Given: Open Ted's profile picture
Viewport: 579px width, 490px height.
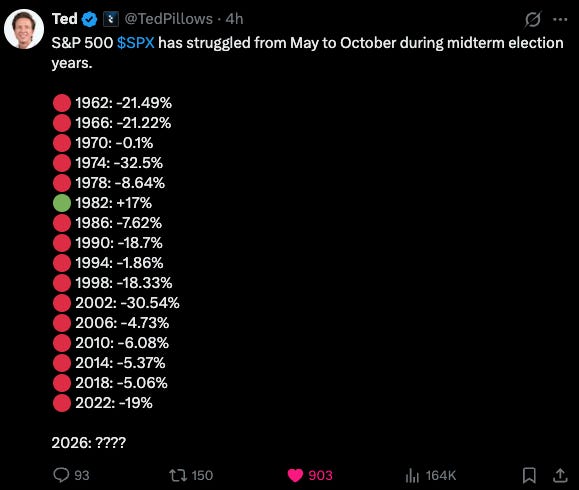Looking at the screenshot, I should point(24,29).
